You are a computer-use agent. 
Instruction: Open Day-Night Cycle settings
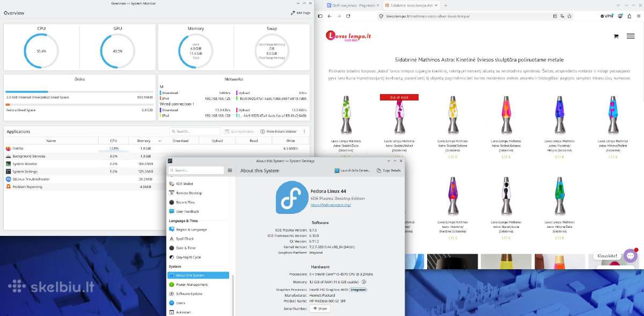pyautogui.click(x=199, y=257)
